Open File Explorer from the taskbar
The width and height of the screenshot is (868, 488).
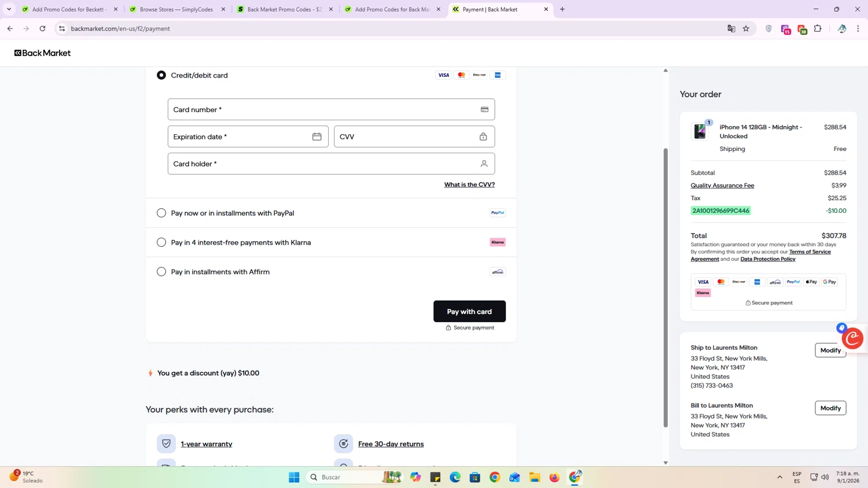pos(535,477)
